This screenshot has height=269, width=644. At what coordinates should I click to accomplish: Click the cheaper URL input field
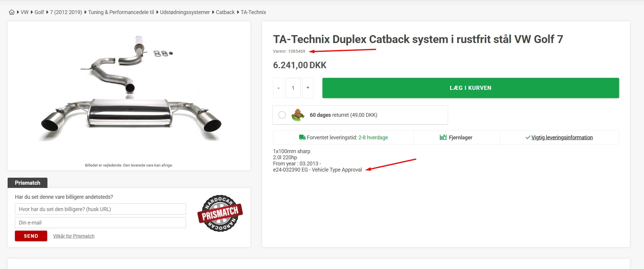pos(100,209)
